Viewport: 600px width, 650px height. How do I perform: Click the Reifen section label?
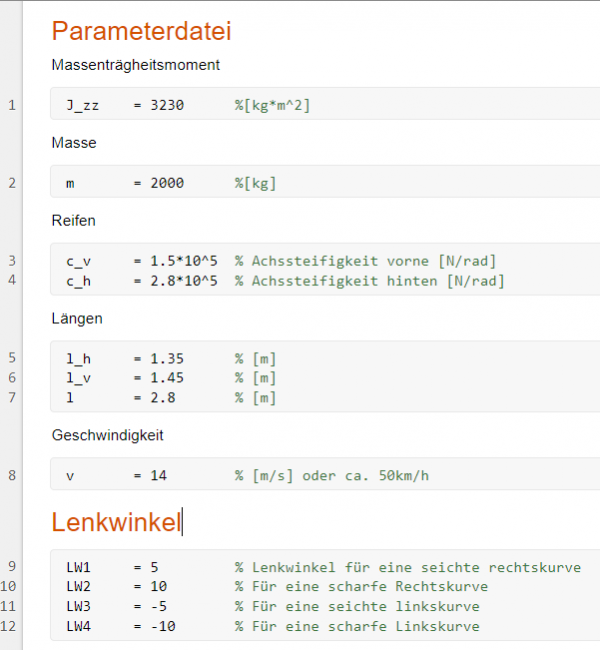point(74,220)
